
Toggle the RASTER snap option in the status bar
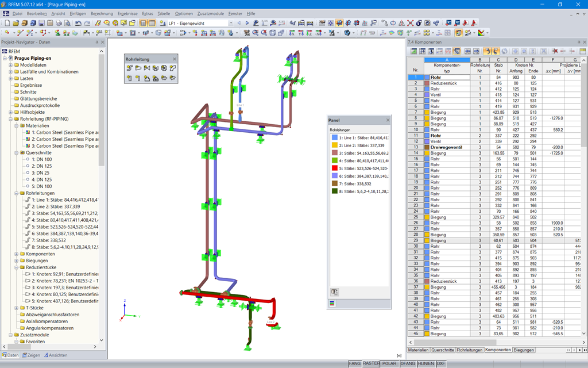click(x=370, y=363)
